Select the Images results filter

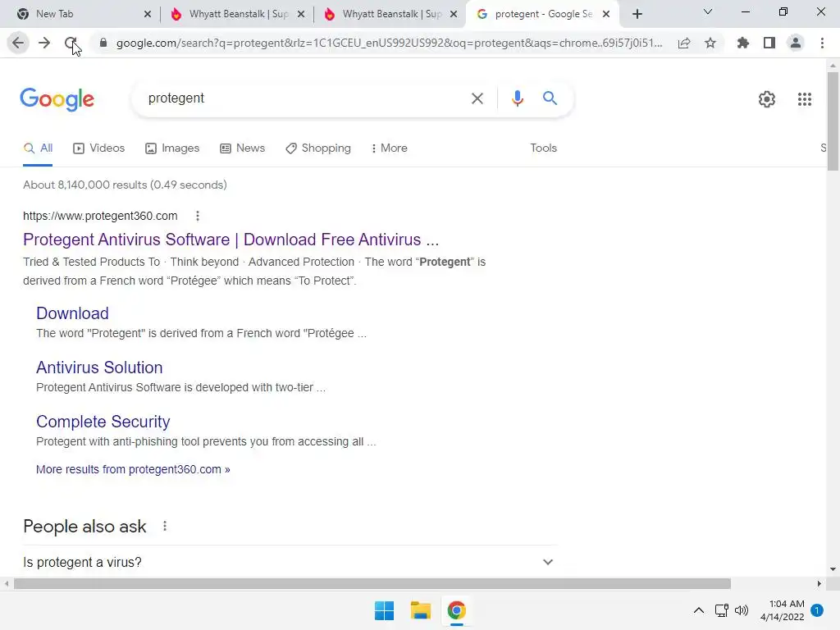click(172, 148)
